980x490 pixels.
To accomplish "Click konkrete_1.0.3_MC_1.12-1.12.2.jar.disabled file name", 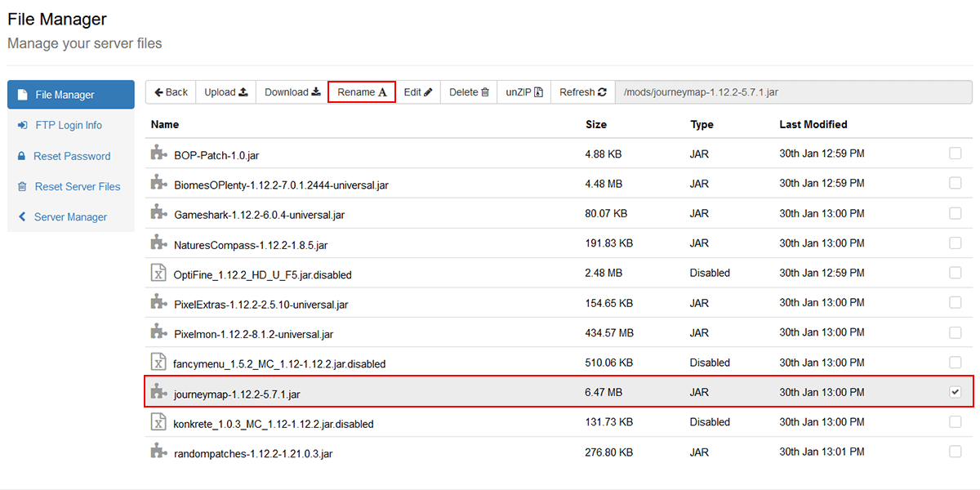I will point(274,425).
